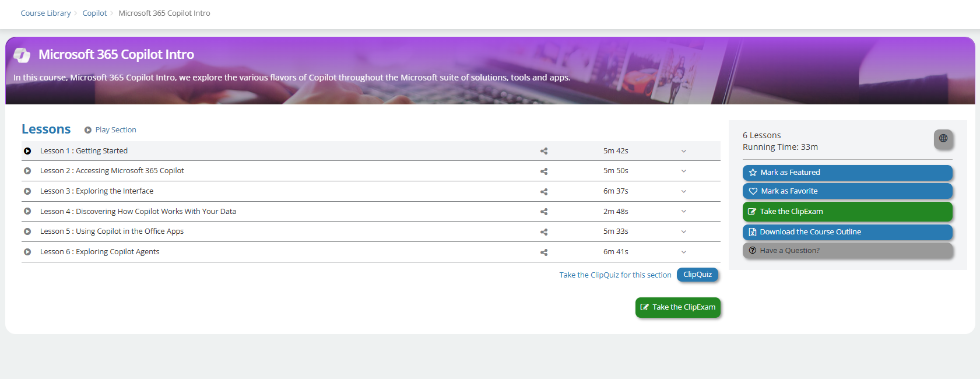Start Lesson 3 via its play icon
980x379 pixels.
27,191
